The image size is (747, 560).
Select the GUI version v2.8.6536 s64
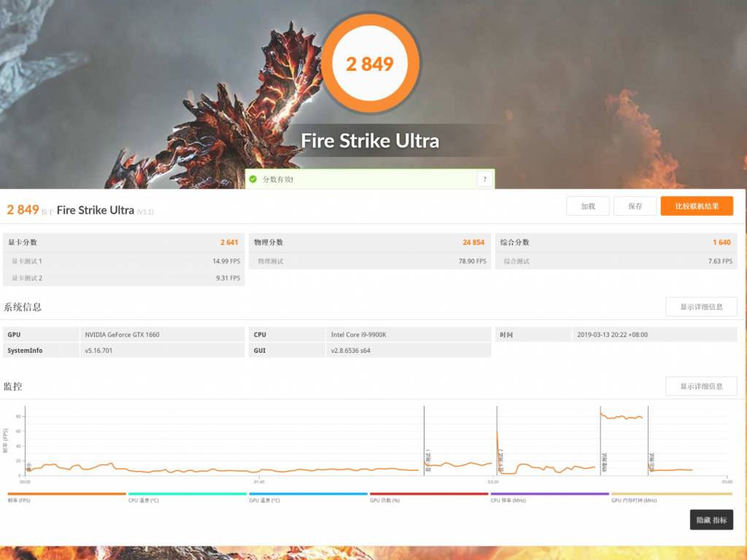click(351, 351)
